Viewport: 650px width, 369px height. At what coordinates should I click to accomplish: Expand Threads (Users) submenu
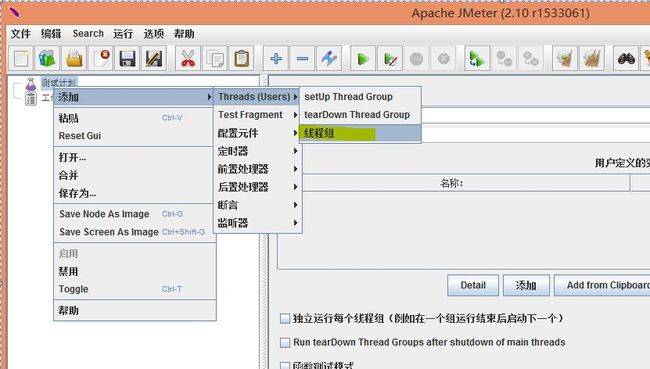coord(257,97)
